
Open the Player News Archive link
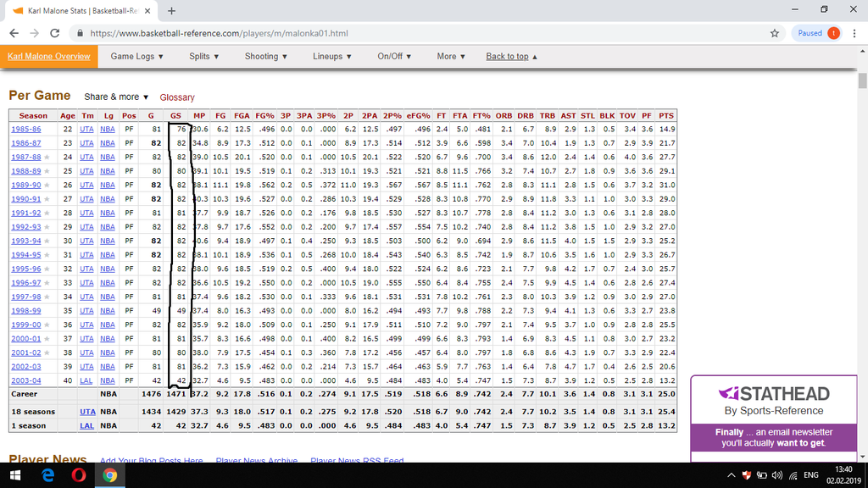click(256, 460)
